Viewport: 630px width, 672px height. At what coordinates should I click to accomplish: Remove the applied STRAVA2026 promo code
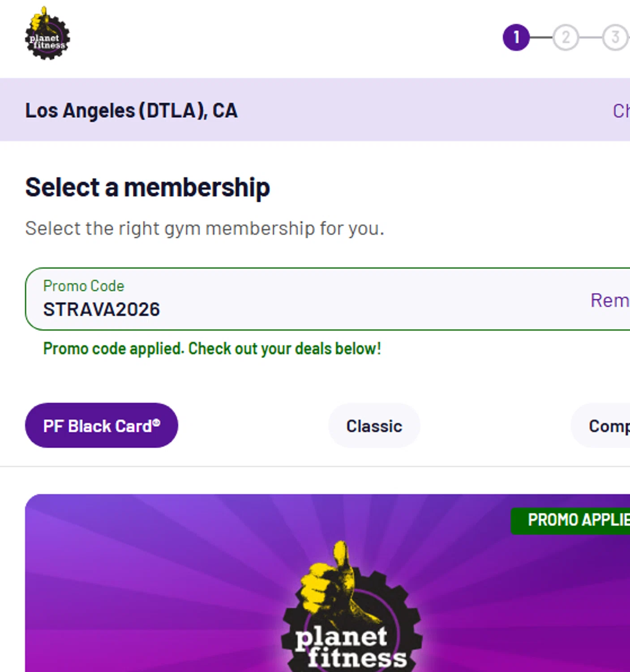(610, 300)
